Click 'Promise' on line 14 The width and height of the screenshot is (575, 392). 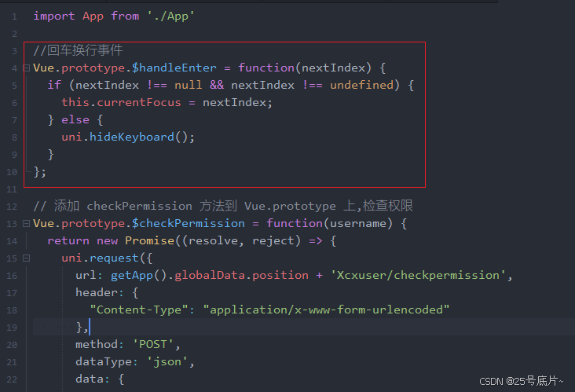point(149,240)
